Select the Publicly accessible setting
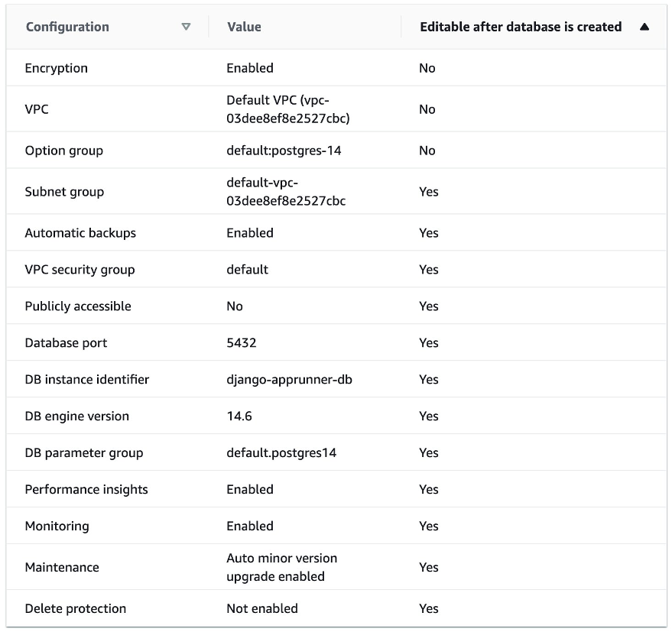This screenshot has width=672, height=632. click(79, 306)
